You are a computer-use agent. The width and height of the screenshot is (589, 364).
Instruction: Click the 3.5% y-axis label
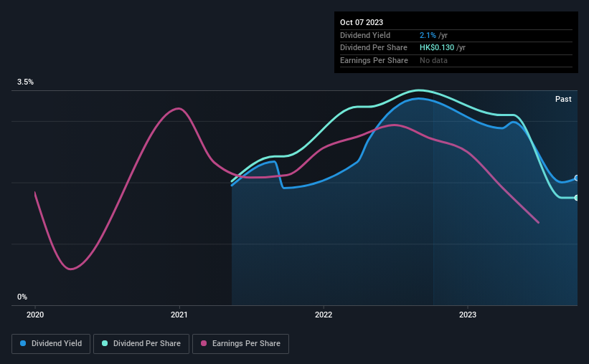(x=25, y=82)
